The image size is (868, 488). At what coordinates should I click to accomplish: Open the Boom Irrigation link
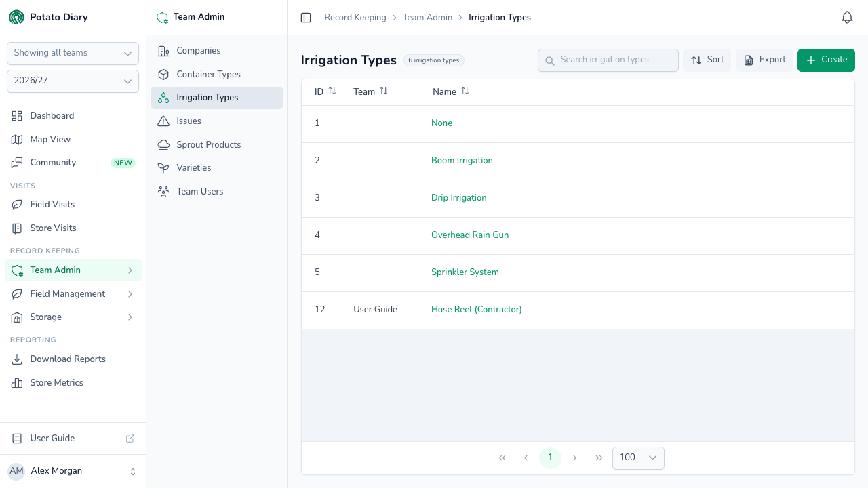[462, 161]
